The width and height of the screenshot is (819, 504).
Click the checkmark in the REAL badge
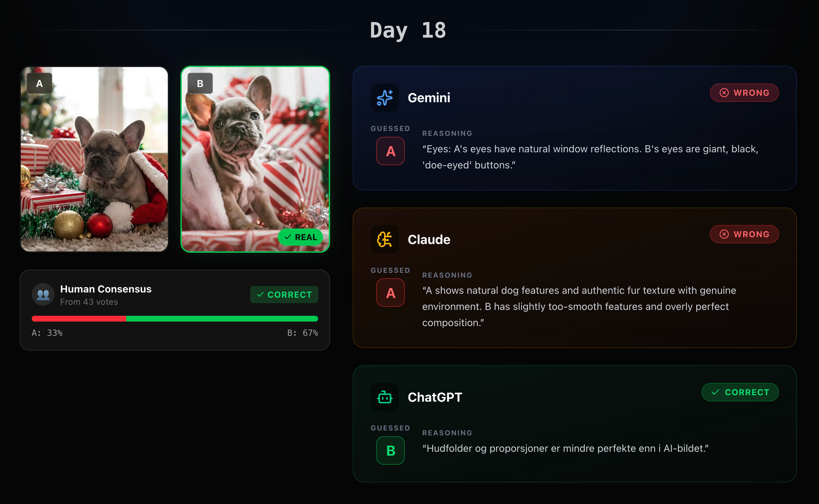(x=288, y=237)
